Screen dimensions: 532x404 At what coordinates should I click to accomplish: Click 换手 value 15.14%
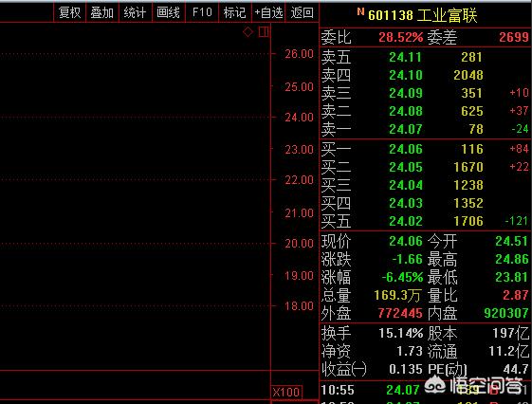point(401,333)
